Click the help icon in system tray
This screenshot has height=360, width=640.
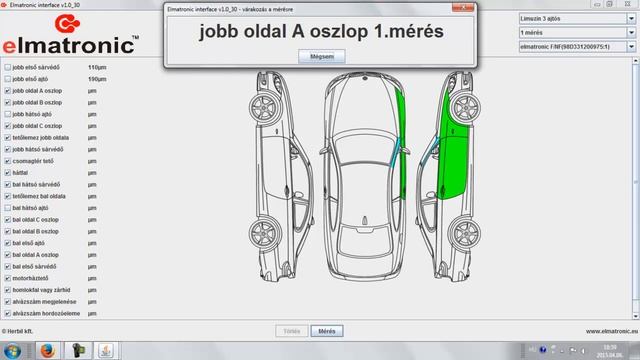click(543, 350)
